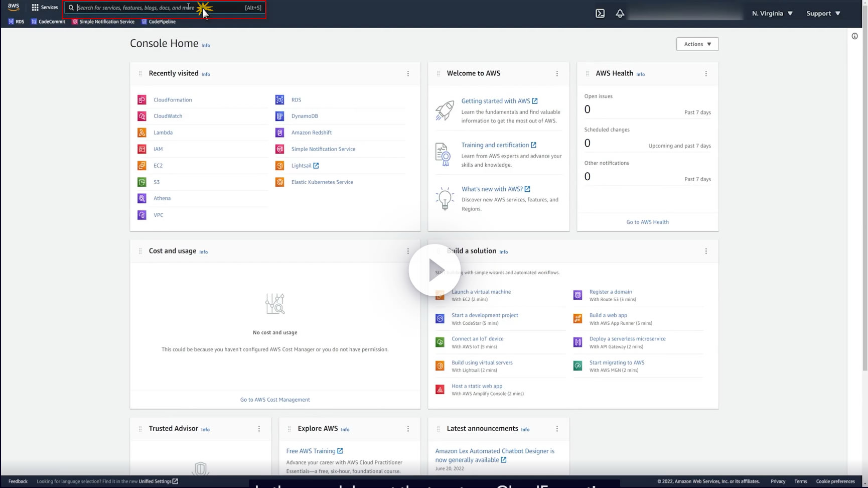Click the Info link beside Console Home
Image resolution: width=868 pixels, height=488 pixels.
tap(206, 45)
